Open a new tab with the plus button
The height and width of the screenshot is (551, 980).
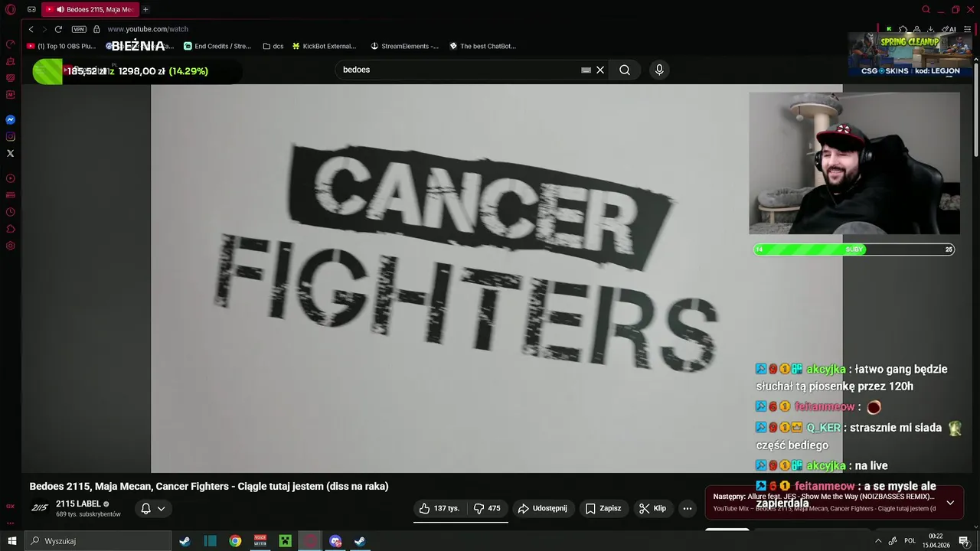click(145, 9)
